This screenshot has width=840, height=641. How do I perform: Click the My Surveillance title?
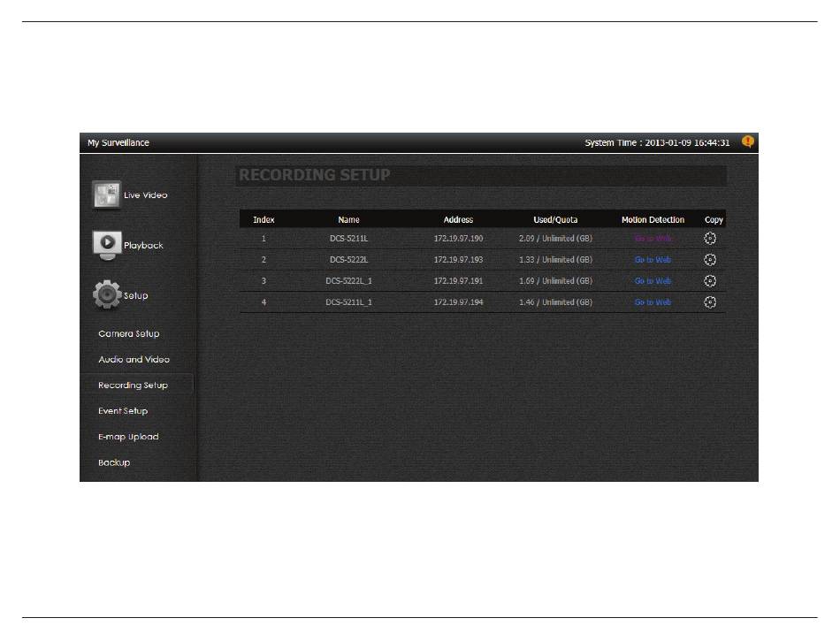pyautogui.click(x=118, y=142)
